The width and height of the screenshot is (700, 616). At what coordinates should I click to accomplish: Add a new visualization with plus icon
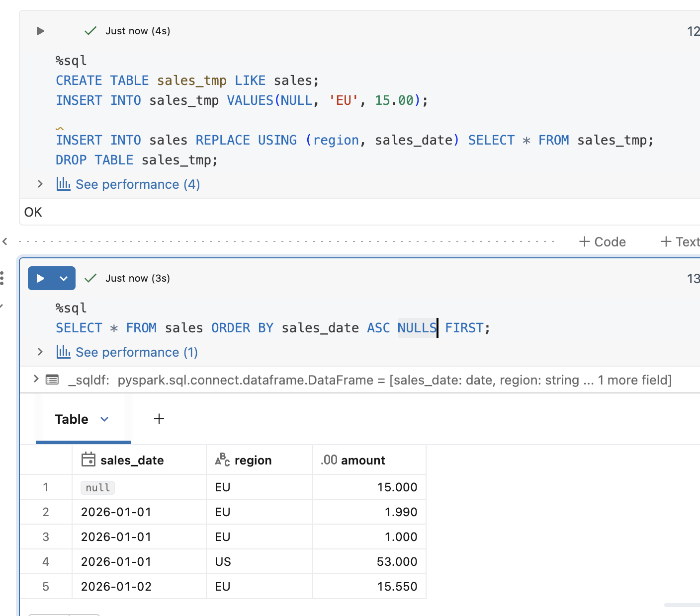[159, 419]
